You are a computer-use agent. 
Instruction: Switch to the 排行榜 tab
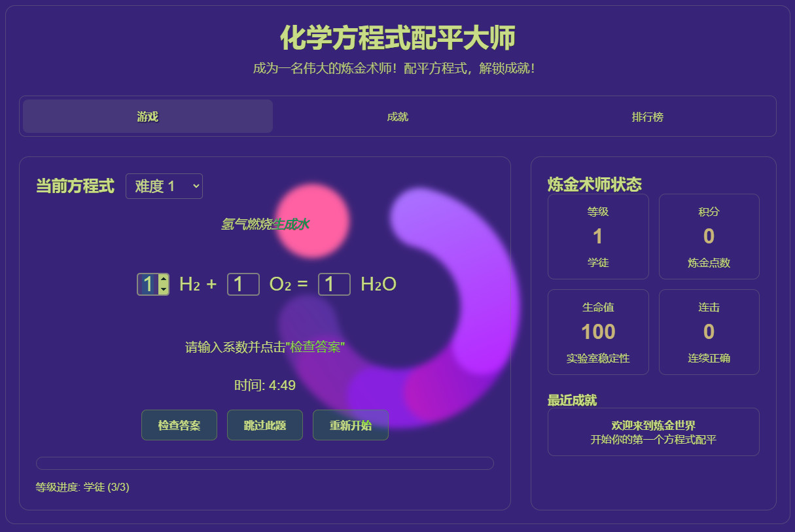tap(649, 116)
